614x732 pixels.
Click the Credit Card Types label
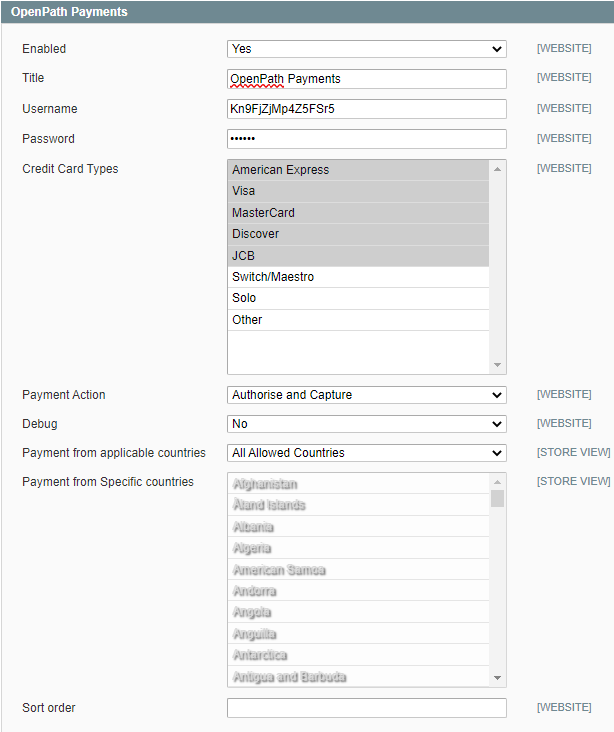70,169
